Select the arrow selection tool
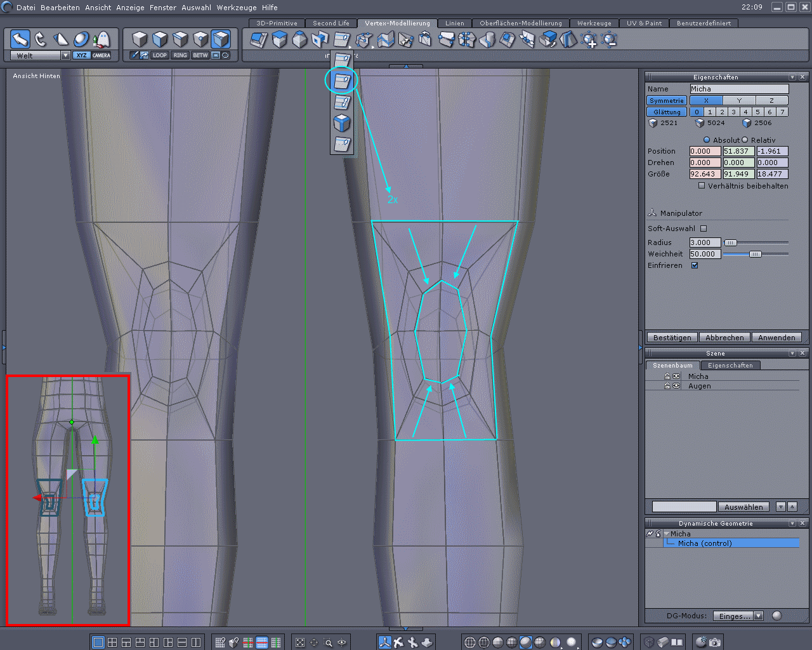 [x=20, y=40]
